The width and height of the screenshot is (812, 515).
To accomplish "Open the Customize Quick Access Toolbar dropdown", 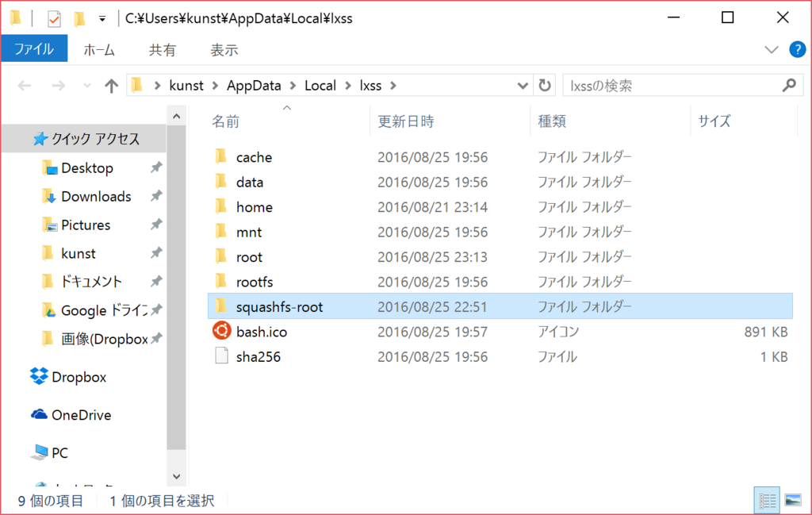I will (102, 19).
